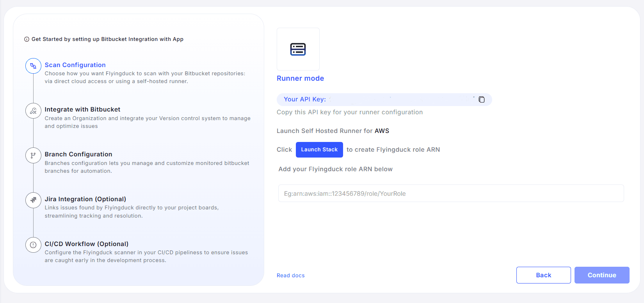The width and height of the screenshot is (644, 303).
Task: Click the Jira Integration step icon
Action: pyautogui.click(x=33, y=200)
